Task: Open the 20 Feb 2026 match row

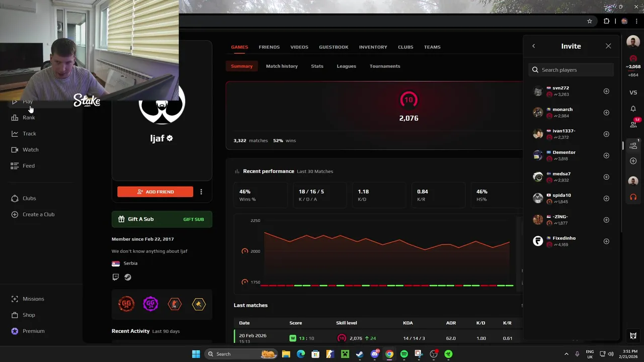Action: point(377,338)
